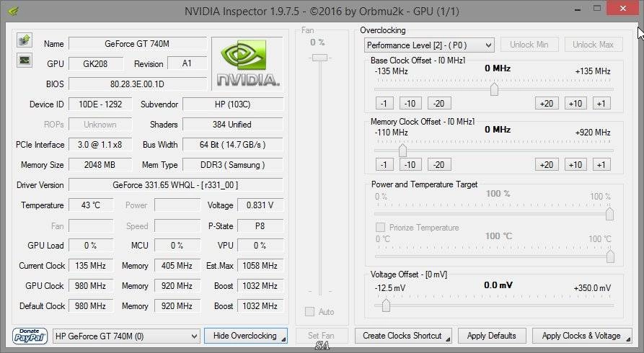Click the PCIe Interface value 3.0 @ 1.1 x8
The width and height of the screenshot is (644, 353).
[x=100, y=145]
